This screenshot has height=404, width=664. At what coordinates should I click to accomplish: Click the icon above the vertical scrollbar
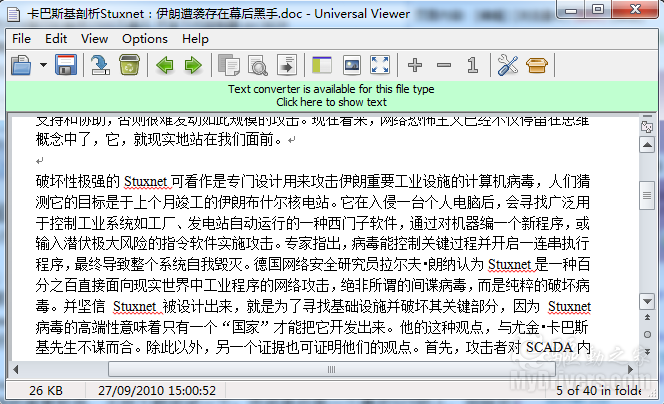647,126
